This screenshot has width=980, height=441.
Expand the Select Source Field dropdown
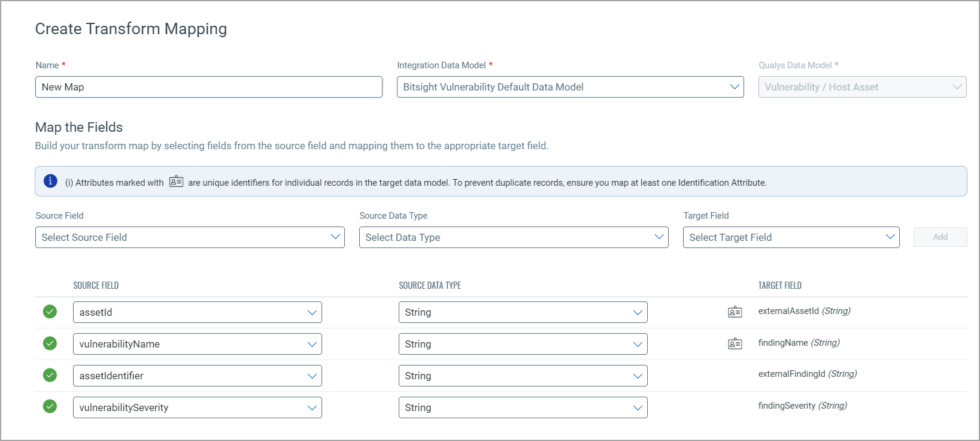(x=190, y=237)
